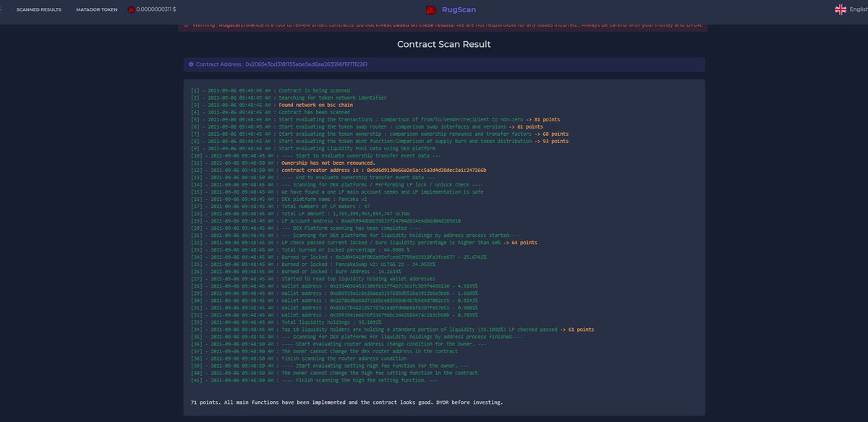Click 'owner cannot change the high fee' line

(x=334, y=372)
